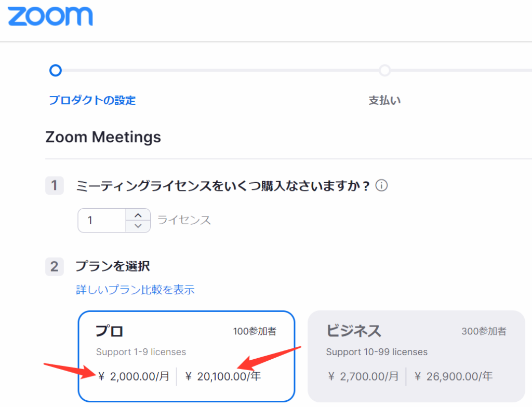Screen dimensions: 532x407
Task: Choose Business annual ¥26,900.00/年 pricing
Action: pyautogui.click(x=453, y=376)
